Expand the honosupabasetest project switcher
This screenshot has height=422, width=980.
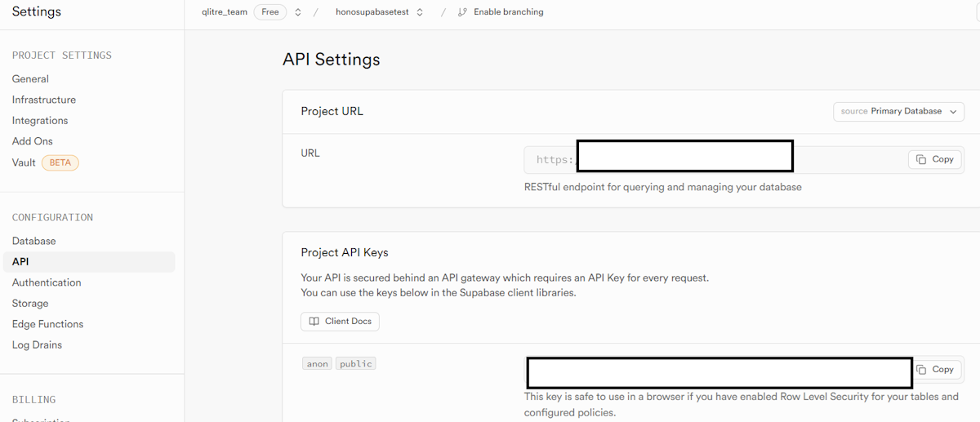click(x=420, y=12)
